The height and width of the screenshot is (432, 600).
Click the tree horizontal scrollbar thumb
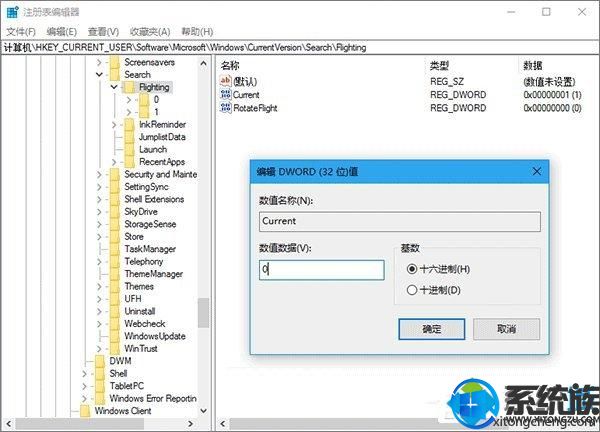80,424
